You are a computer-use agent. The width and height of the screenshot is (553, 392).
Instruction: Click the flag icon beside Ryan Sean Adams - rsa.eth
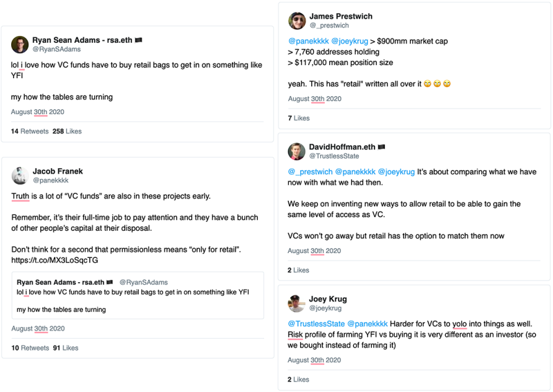point(138,40)
